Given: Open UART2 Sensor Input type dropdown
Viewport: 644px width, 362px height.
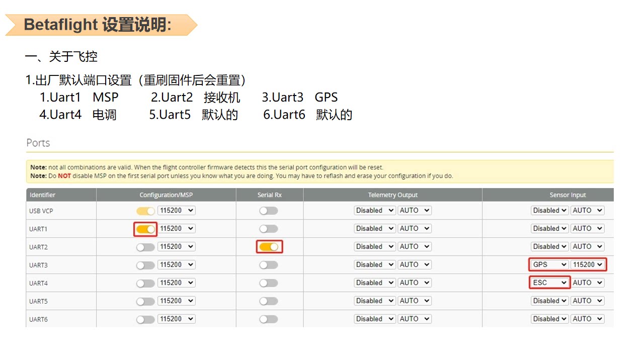Looking at the screenshot, I should 549,247.
